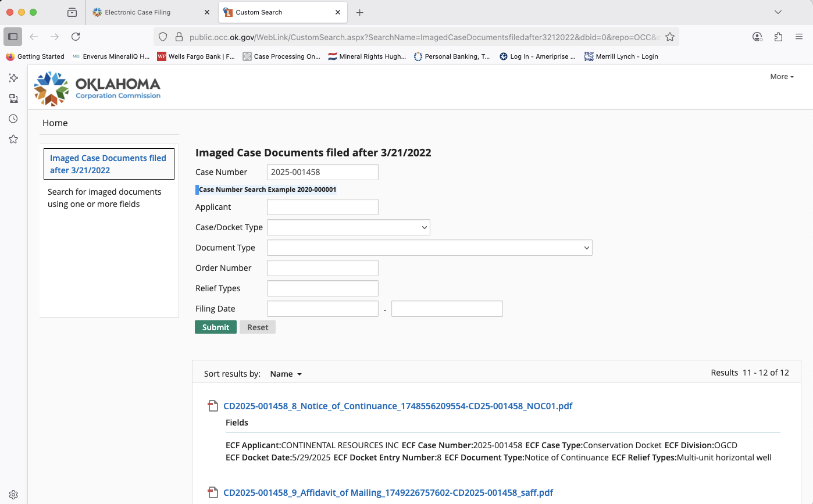Click the browser address bar URL
Image resolution: width=813 pixels, height=504 pixels.
(x=425, y=37)
